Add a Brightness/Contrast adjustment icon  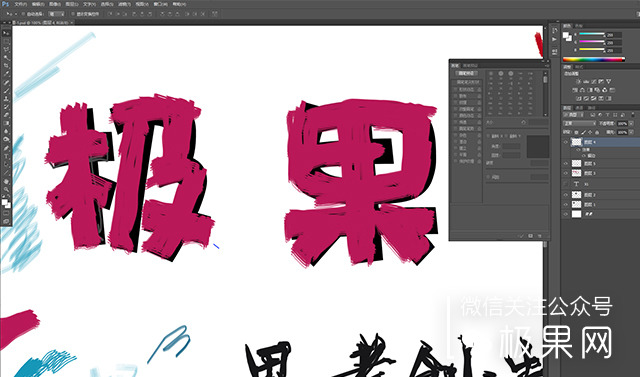coord(578,82)
